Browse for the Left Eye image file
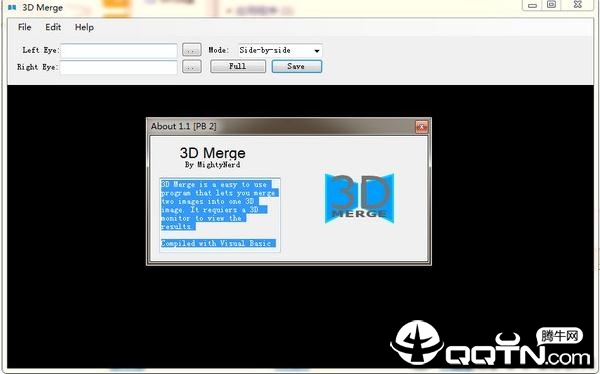 (192, 50)
